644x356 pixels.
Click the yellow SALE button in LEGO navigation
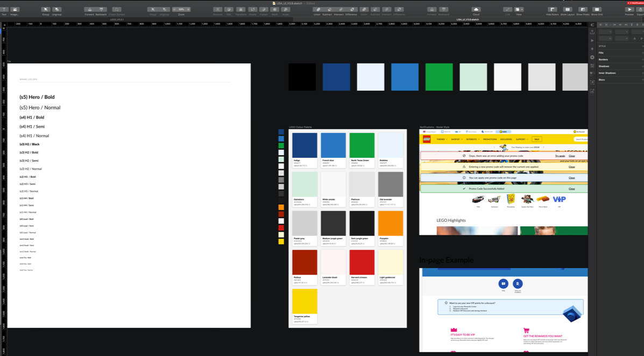coord(536,139)
